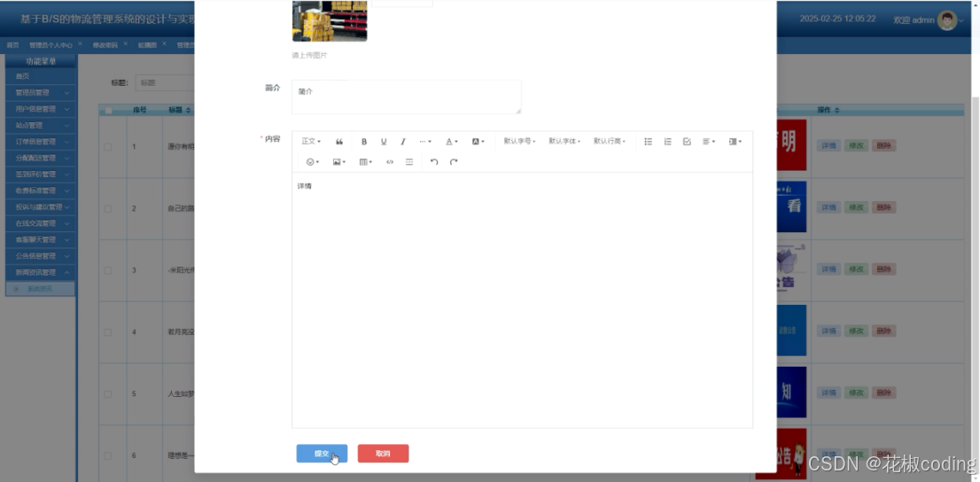Switch to the 修改密码 tab
The width and height of the screenshot is (980, 482).
[x=105, y=45]
